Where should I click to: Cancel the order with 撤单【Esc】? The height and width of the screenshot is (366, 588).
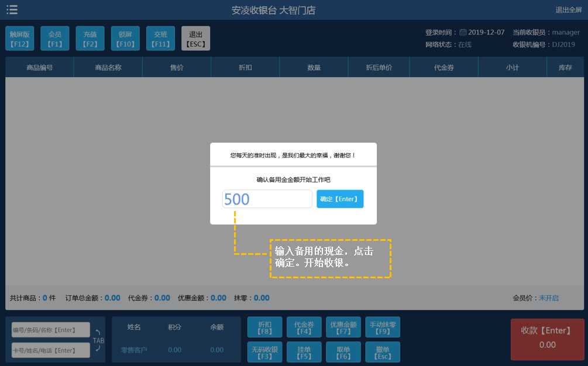[x=382, y=351]
